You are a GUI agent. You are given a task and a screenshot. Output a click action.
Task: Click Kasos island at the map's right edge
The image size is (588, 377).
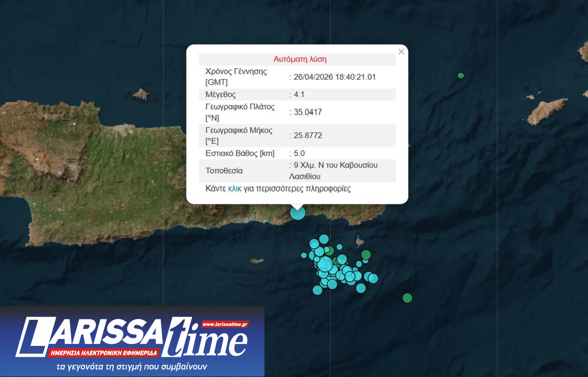coord(547,110)
